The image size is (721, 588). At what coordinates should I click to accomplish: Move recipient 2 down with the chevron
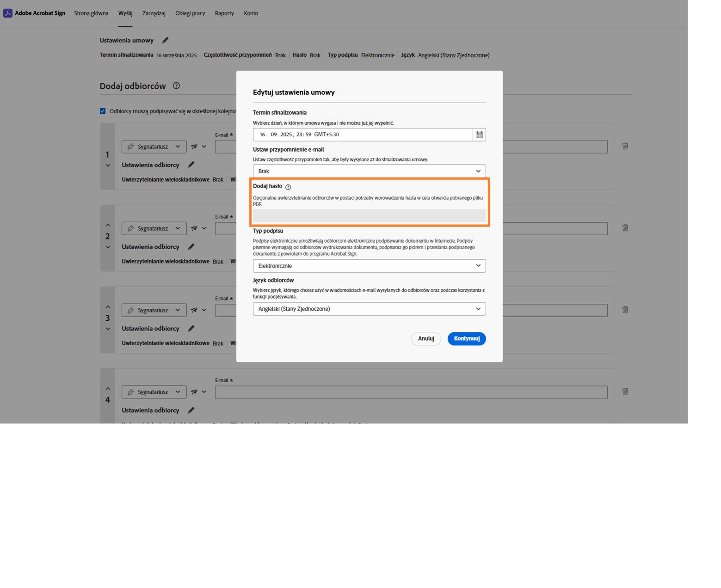[x=108, y=247]
